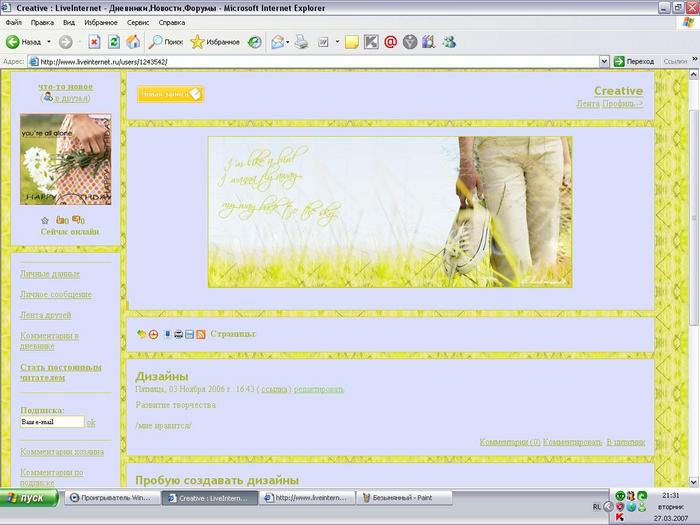Expand the Ссылки links toolbar chevron
The width and height of the screenshot is (700, 525).
point(695,58)
